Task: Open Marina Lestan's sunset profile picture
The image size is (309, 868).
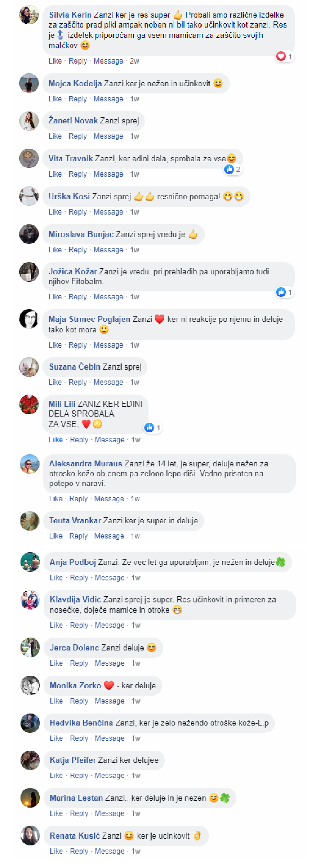Action: point(30,798)
